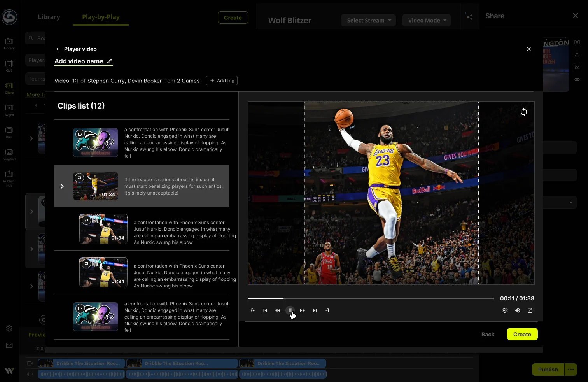
Task: Switch to the Play-by-Play tab
Action: [x=101, y=17]
